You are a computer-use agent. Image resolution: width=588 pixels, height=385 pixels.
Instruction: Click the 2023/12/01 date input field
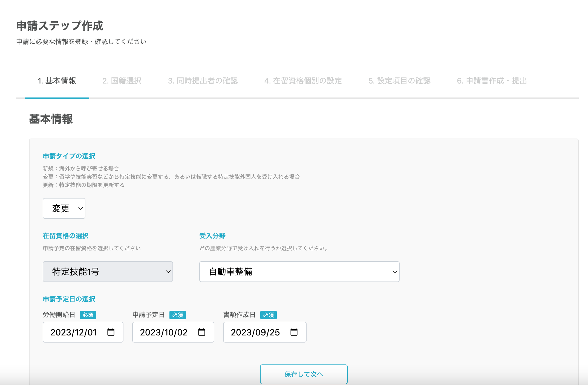coord(74,332)
